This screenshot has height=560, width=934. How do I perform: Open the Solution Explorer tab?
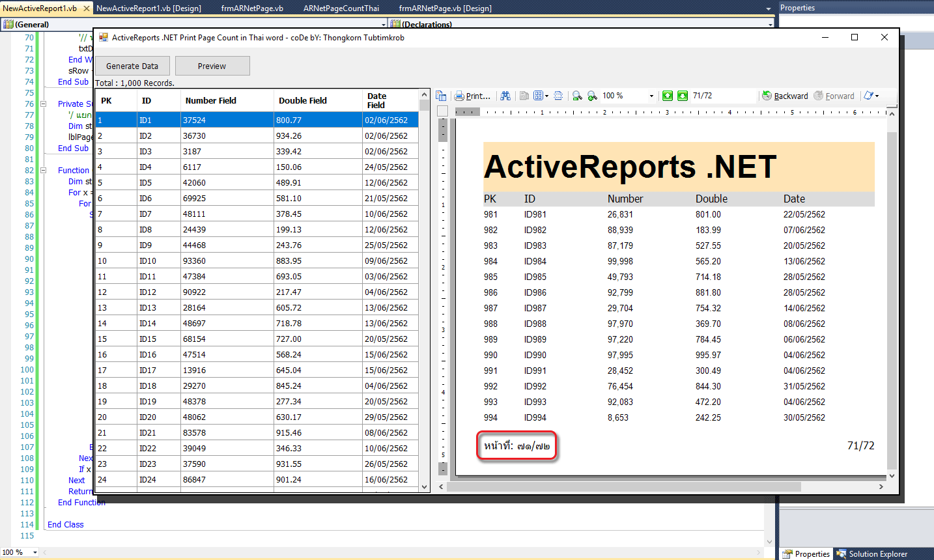click(871, 554)
